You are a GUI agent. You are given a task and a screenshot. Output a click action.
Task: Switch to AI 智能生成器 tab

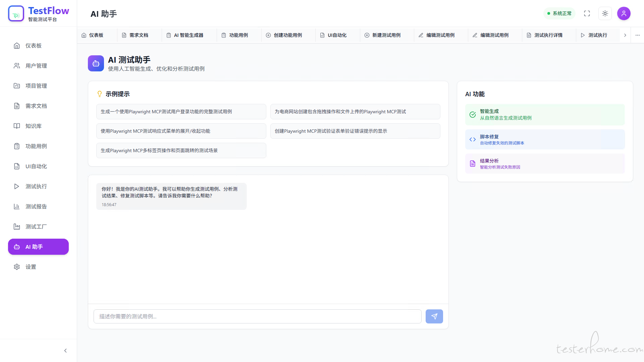[x=188, y=35]
